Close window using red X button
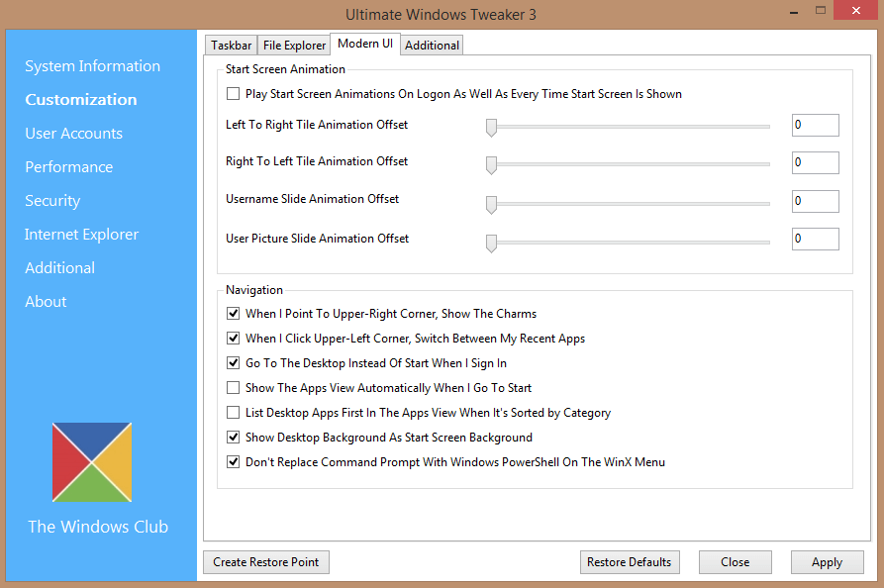Image resolution: width=884 pixels, height=588 pixels. (x=856, y=10)
